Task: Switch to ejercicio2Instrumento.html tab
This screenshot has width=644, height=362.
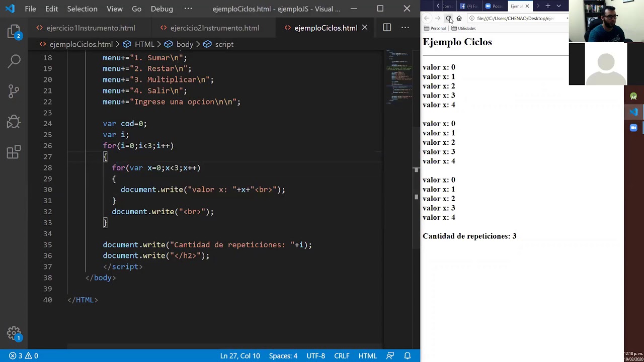Action: [214, 28]
